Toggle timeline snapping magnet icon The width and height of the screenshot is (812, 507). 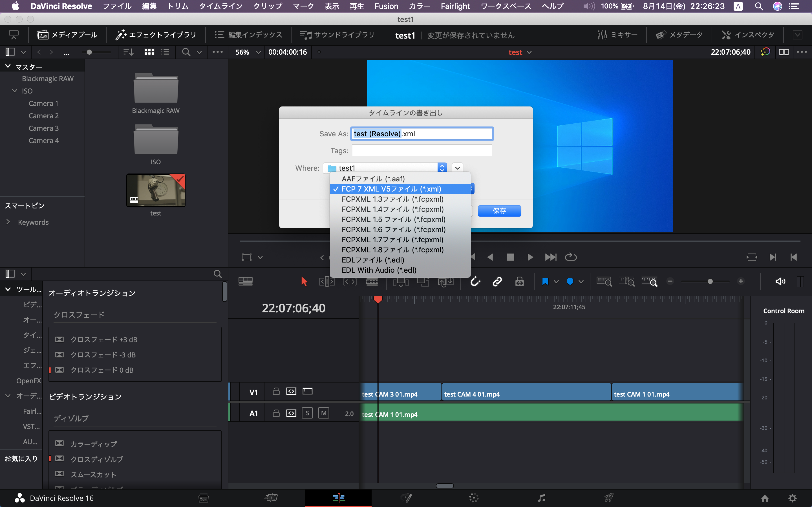tap(475, 281)
